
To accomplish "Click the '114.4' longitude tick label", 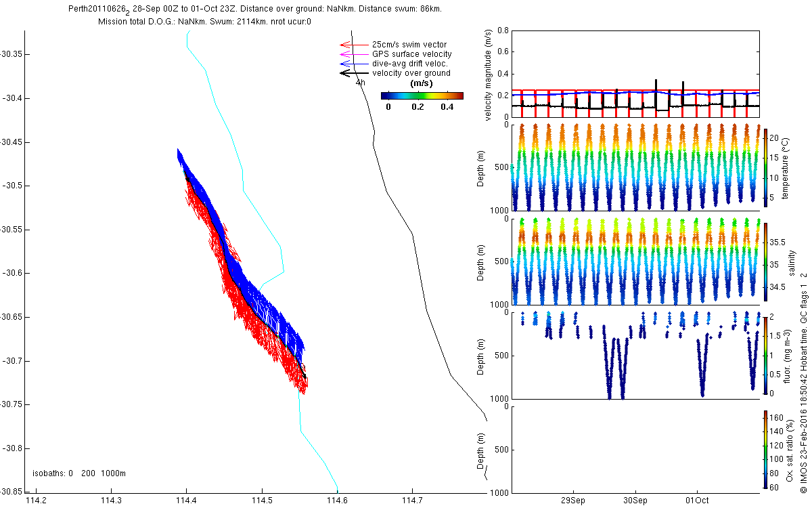I will (186, 501).
